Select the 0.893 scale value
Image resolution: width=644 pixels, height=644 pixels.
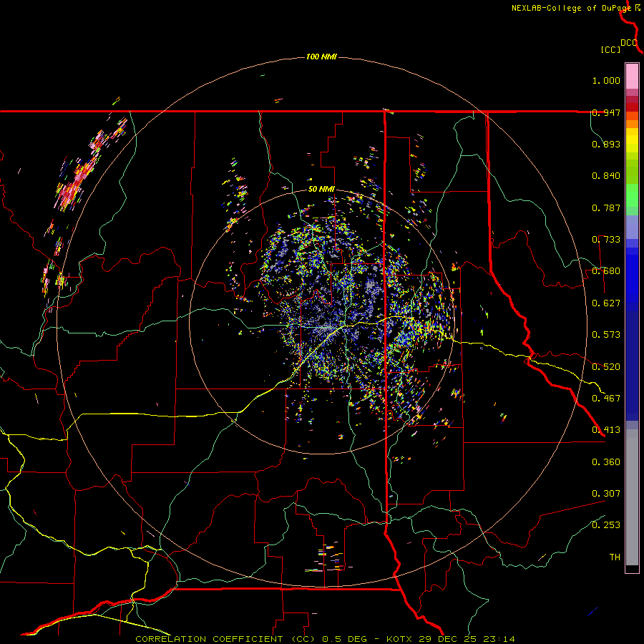606,144
